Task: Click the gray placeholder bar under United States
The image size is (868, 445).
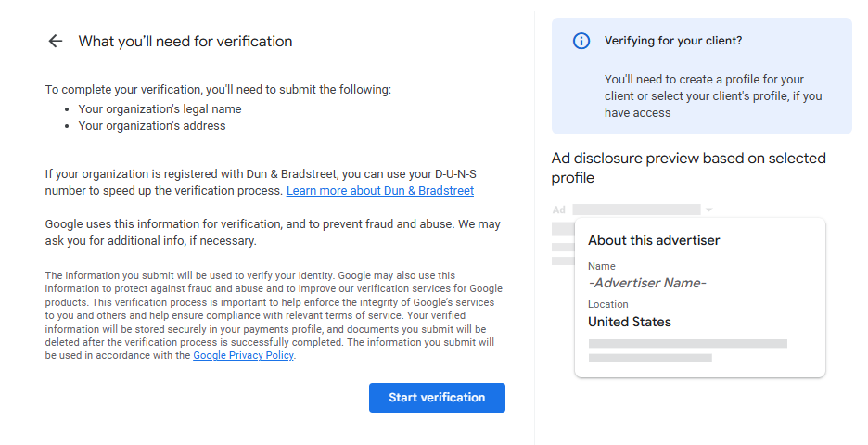Action: coord(687,344)
